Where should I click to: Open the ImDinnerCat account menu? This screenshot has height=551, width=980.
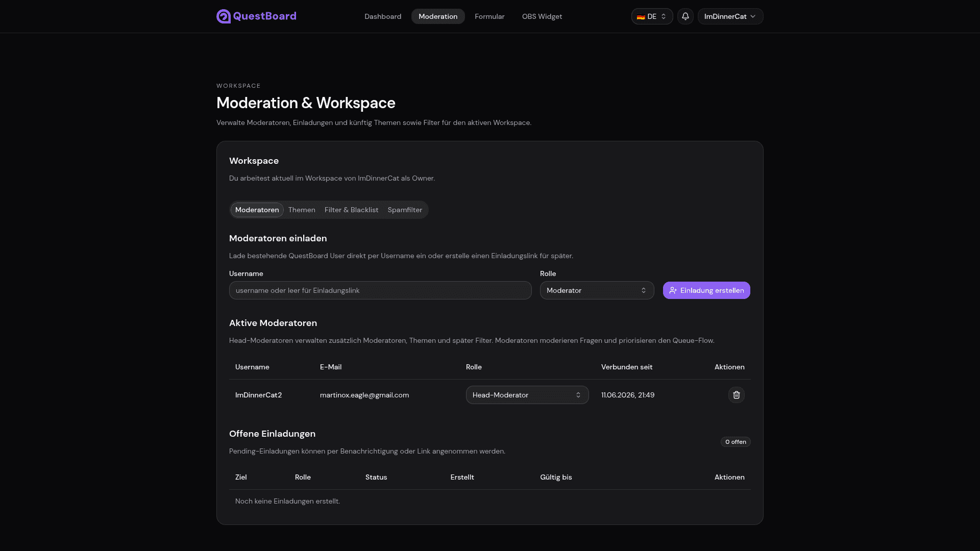[730, 16]
